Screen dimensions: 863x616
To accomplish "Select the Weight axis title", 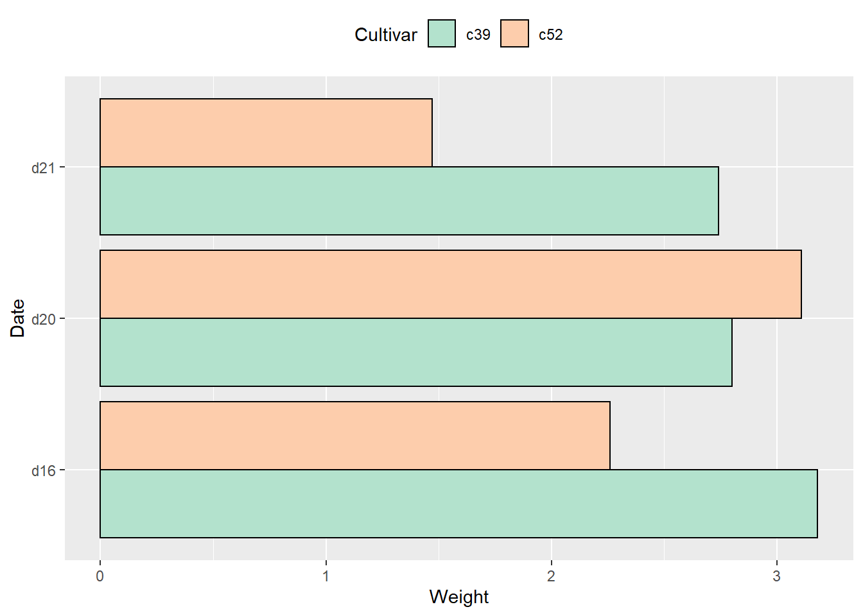I will [x=458, y=597].
